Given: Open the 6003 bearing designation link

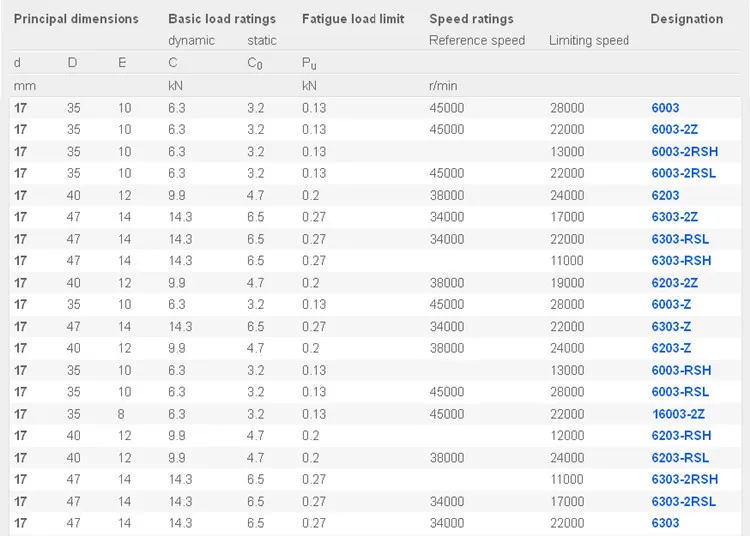Looking at the screenshot, I should coord(665,108).
